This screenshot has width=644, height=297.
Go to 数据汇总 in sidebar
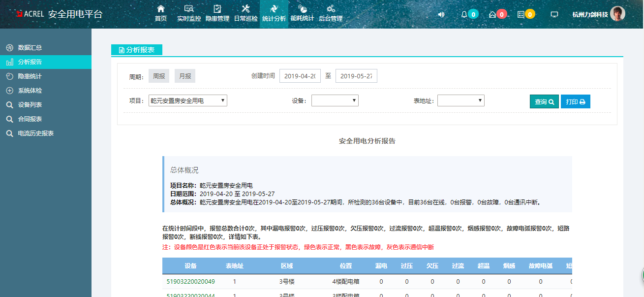[x=30, y=48]
